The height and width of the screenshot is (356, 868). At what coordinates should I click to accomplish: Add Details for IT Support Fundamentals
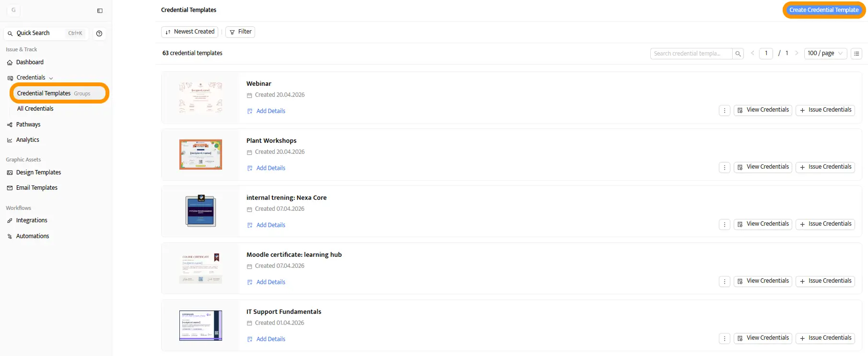(266, 339)
